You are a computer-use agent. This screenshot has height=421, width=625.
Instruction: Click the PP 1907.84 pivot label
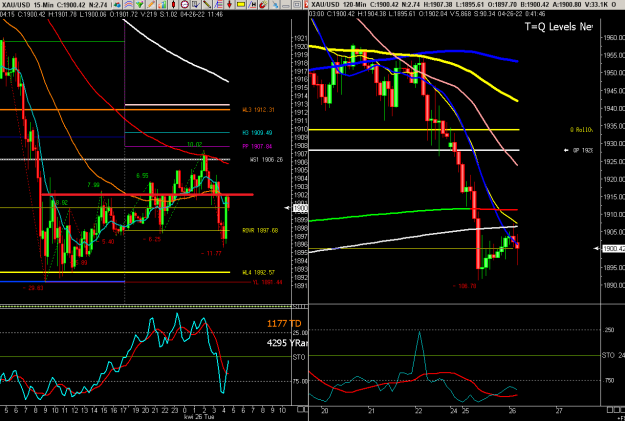click(257, 147)
